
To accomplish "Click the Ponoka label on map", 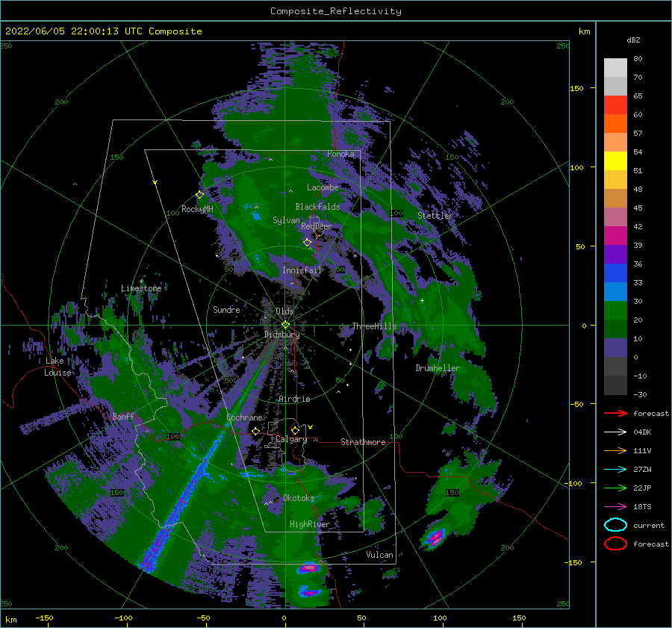I will [x=340, y=154].
